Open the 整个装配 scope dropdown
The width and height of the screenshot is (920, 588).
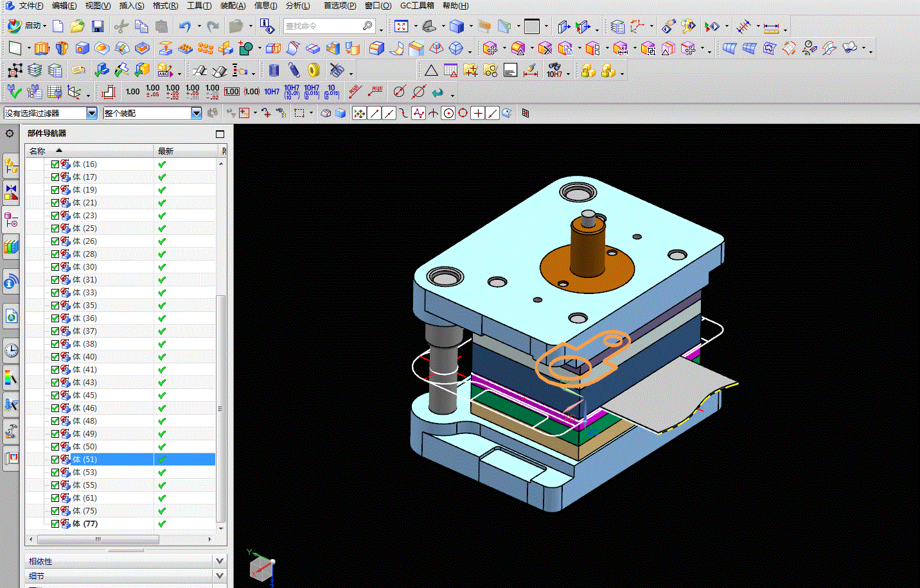click(197, 113)
